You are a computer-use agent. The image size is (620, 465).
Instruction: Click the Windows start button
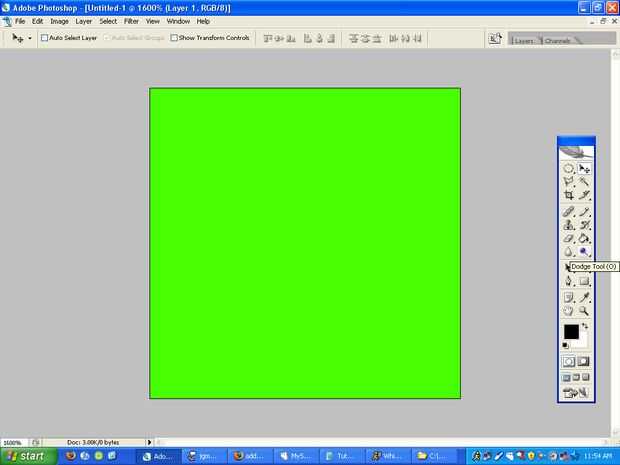[x=28, y=456]
